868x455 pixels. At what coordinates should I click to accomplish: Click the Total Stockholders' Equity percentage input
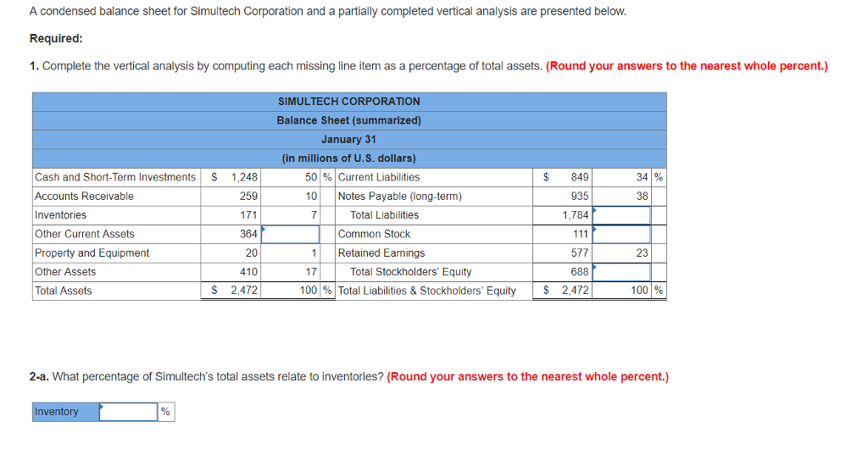[621, 272]
